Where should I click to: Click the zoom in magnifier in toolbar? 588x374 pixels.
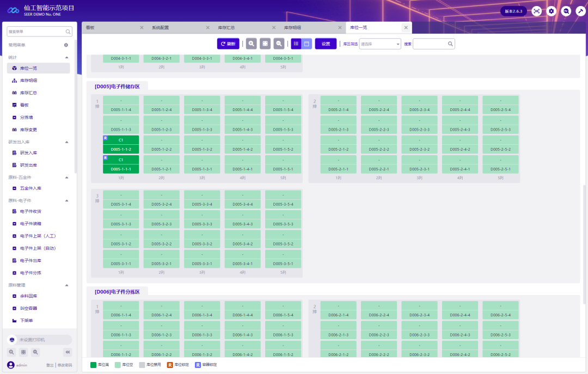tap(251, 44)
